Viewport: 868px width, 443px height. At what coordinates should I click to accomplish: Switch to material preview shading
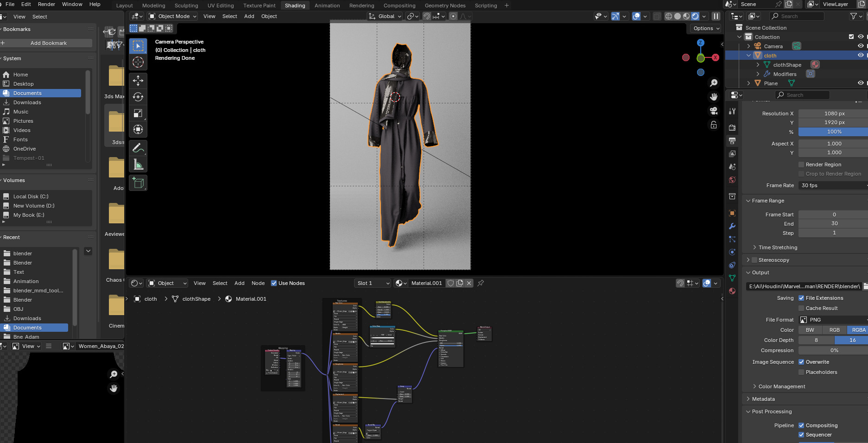pos(686,16)
